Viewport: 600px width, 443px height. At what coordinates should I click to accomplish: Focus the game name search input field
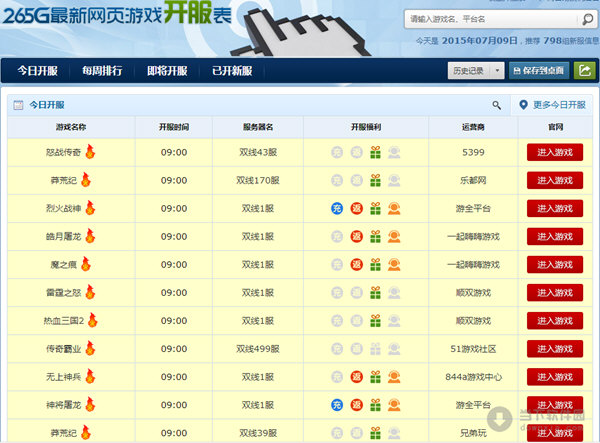pyautogui.click(x=488, y=19)
